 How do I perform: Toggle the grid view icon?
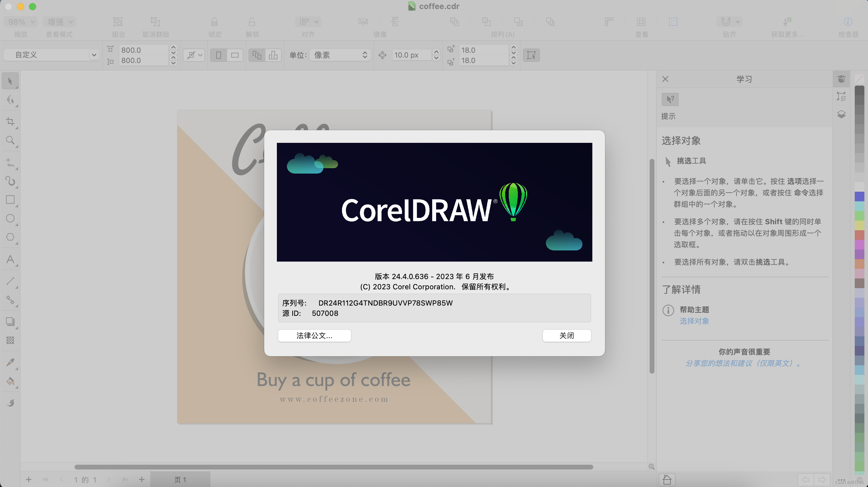pyautogui.click(x=641, y=22)
